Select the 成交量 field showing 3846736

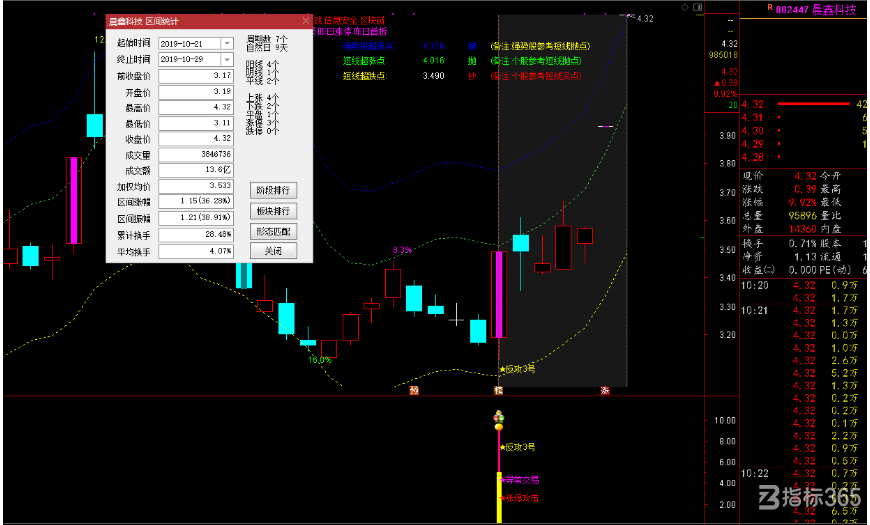click(196, 154)
